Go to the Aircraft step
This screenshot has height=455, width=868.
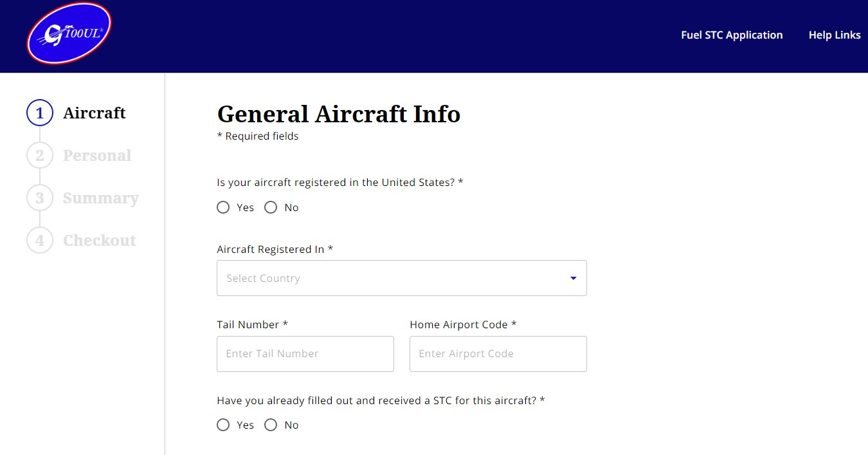[x=95, y=113]
